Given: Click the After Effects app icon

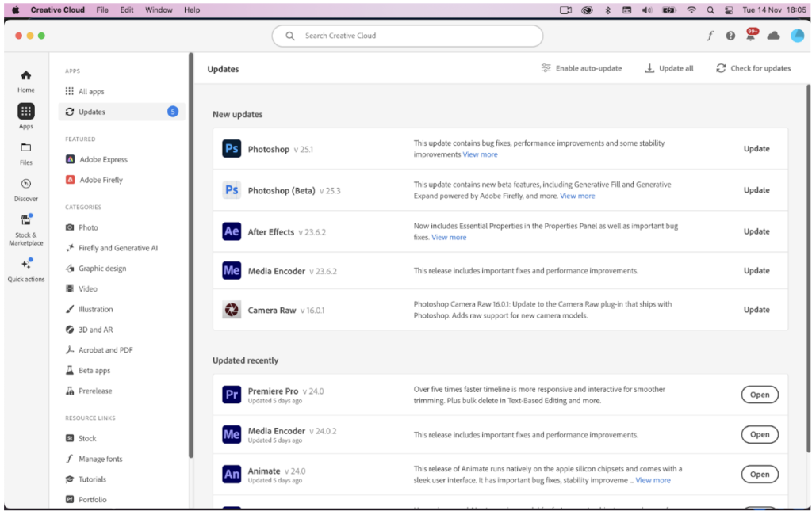Looking at the screenshot, I should tap(232, 231).
